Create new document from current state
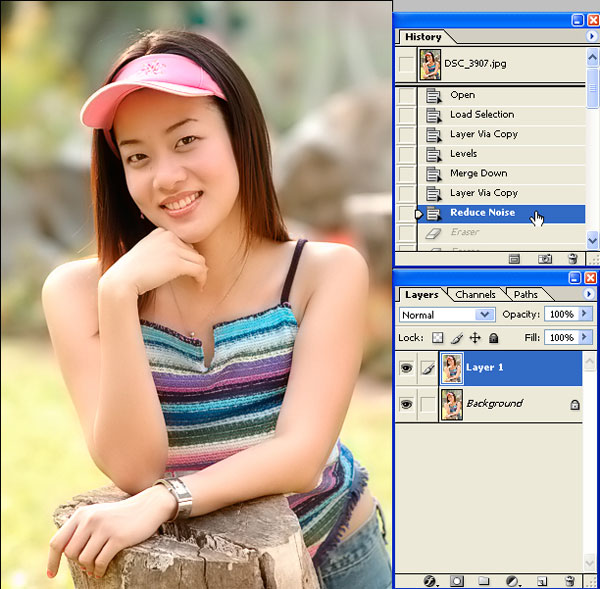The width and height of the screenshot is (600, 589). point(514,259)
